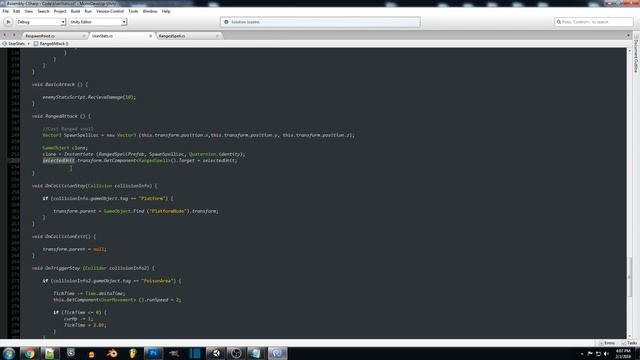This screenshot has height=360, width=640.
Task: Open the View menu
Action: point(29,11)
